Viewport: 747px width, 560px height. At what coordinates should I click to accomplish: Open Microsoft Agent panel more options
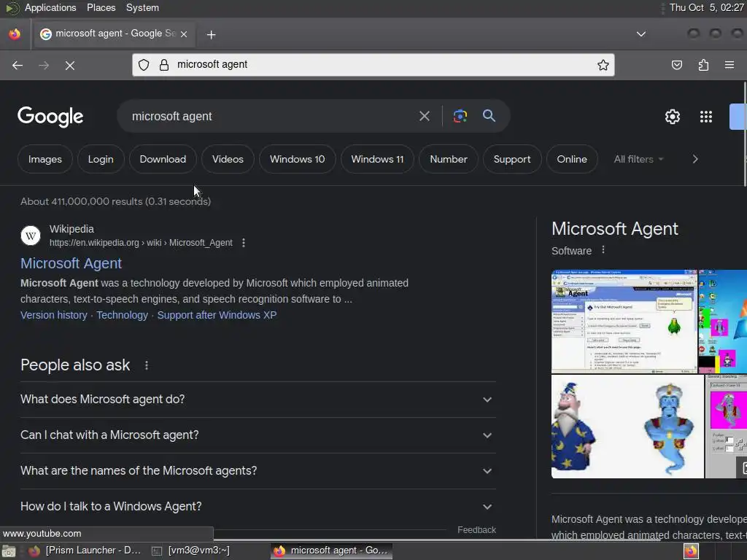point(603,250)
